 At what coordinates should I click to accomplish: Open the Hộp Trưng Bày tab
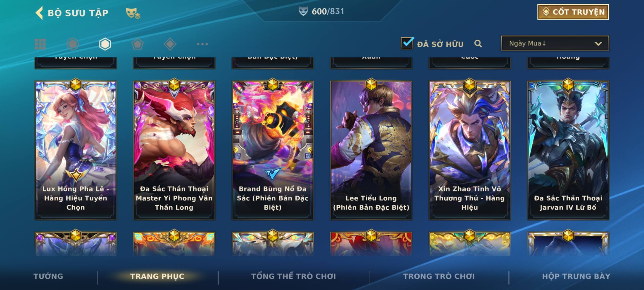point(576,276)
